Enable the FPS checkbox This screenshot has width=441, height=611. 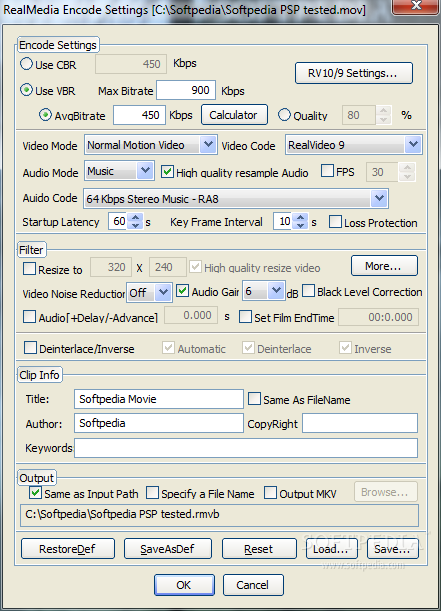327,171
